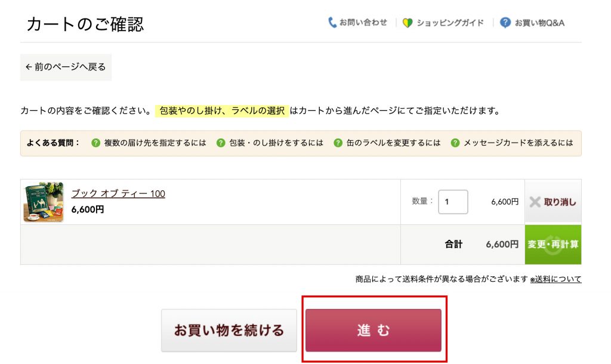Viewport: 611px width, 364px height.
Task: Open the ブック オブ ティー 100 product link
Action: pos(118,193)
